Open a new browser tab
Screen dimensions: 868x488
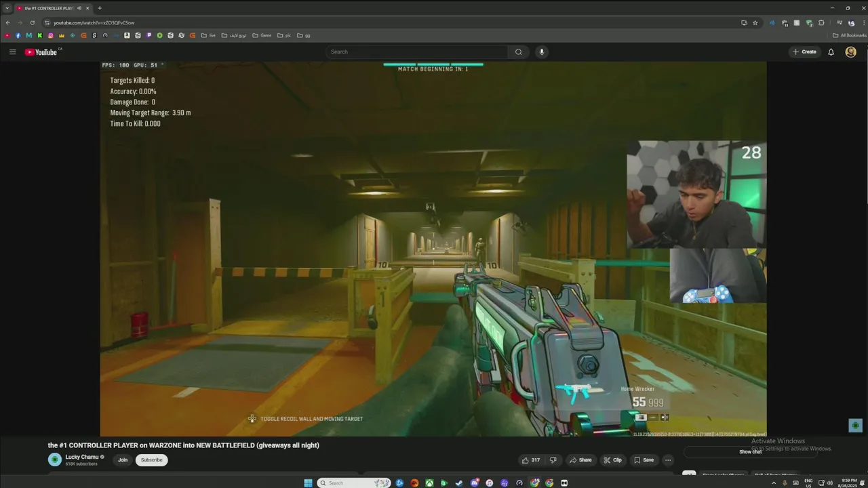tap(100, 8)
